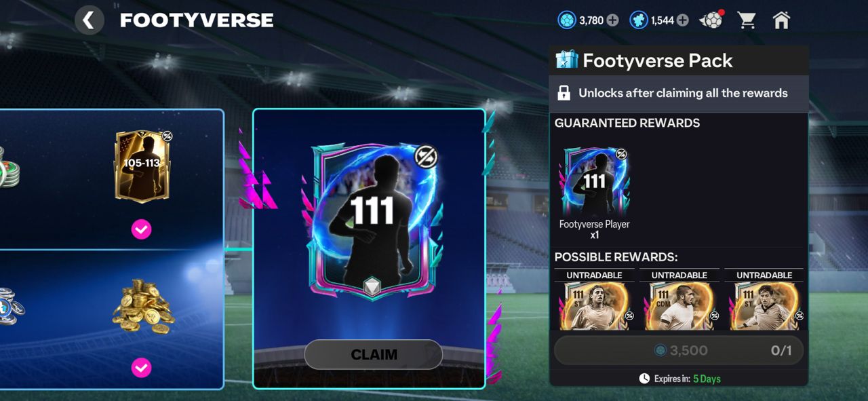Go back using the left chevron arrow
The width and height of the screenshot is (868, 401).
89,20
